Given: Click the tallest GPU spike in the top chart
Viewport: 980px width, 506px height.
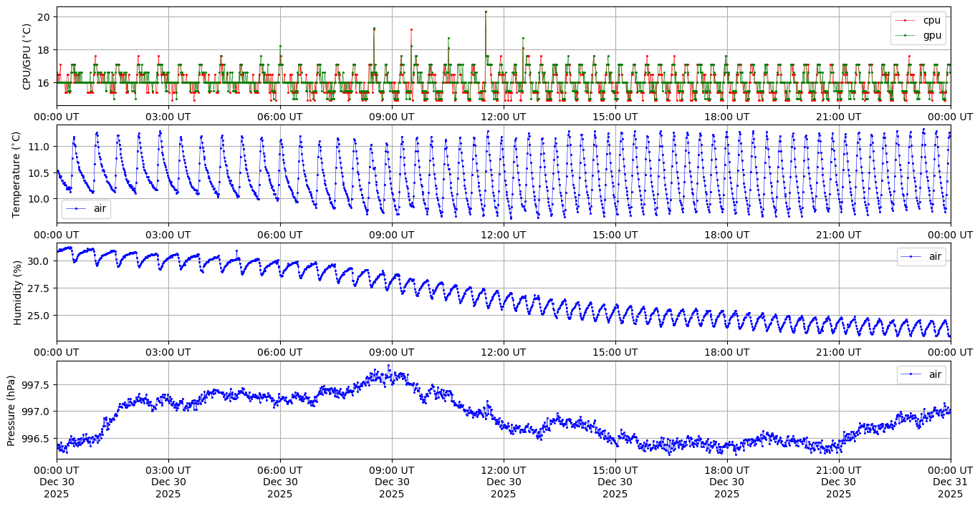Looking at the screenshot, I should (x=486, y=11).
